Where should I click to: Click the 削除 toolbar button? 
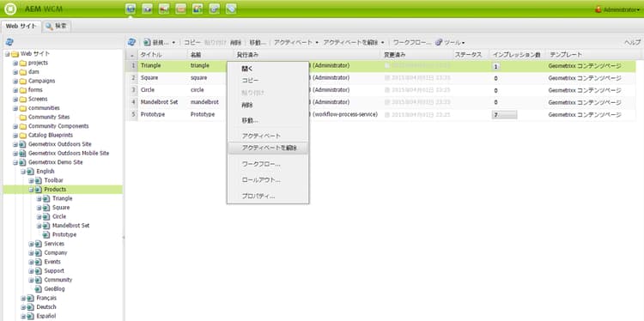tap(235, 42)
